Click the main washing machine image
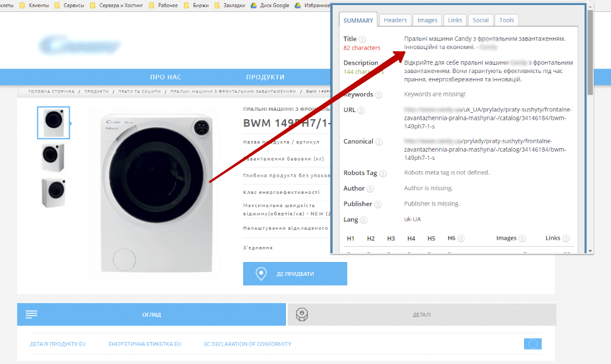Screen dimensions: 611x364 [x=156, y=193]
